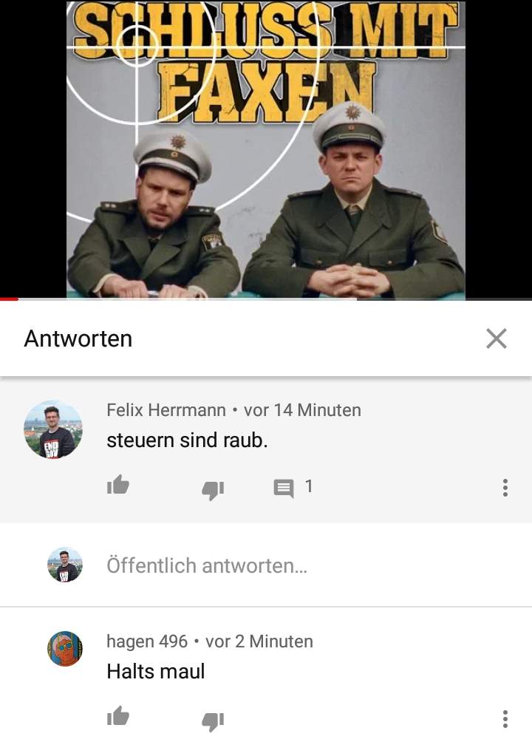
Task: Tap own avatar beside reply field
Action: pos(65,565)
